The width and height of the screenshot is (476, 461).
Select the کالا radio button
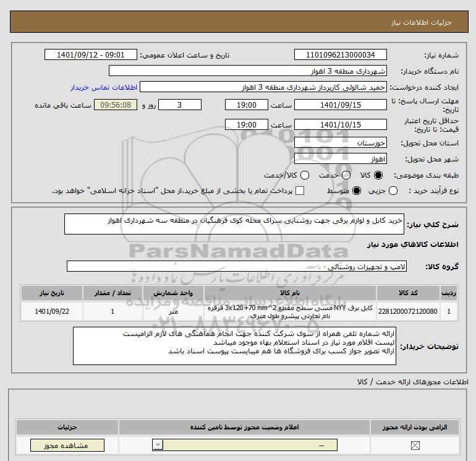tap(378, 175)
